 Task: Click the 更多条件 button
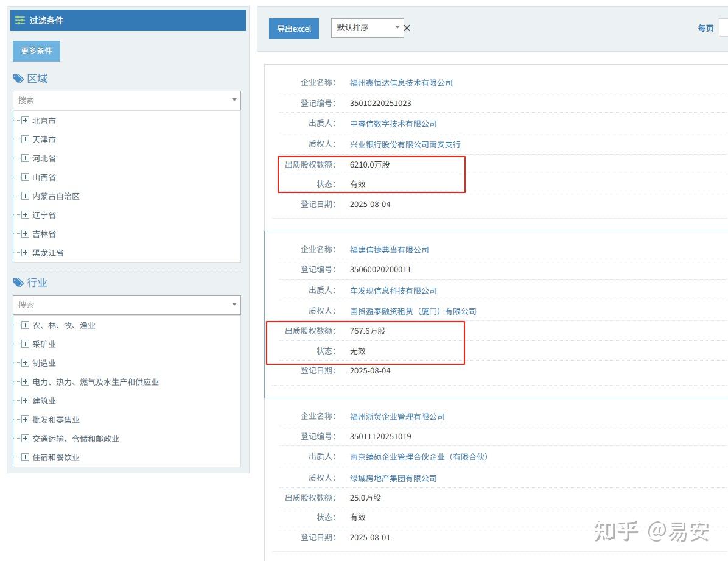pyautogui.click(x=36, y=51)
